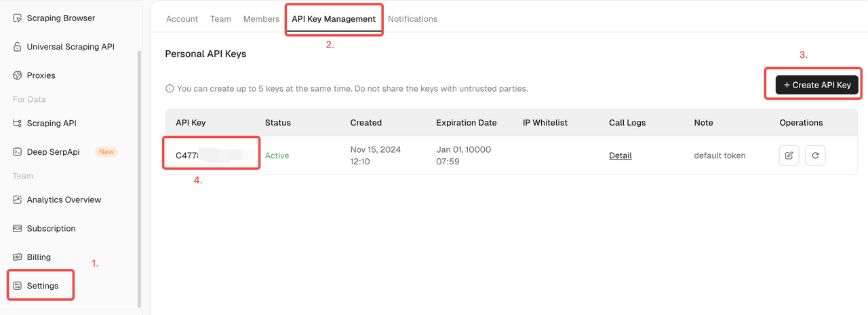Click the info icon beside key limit notice
Screen dimensions: 868x315
(x=170, y=89)
